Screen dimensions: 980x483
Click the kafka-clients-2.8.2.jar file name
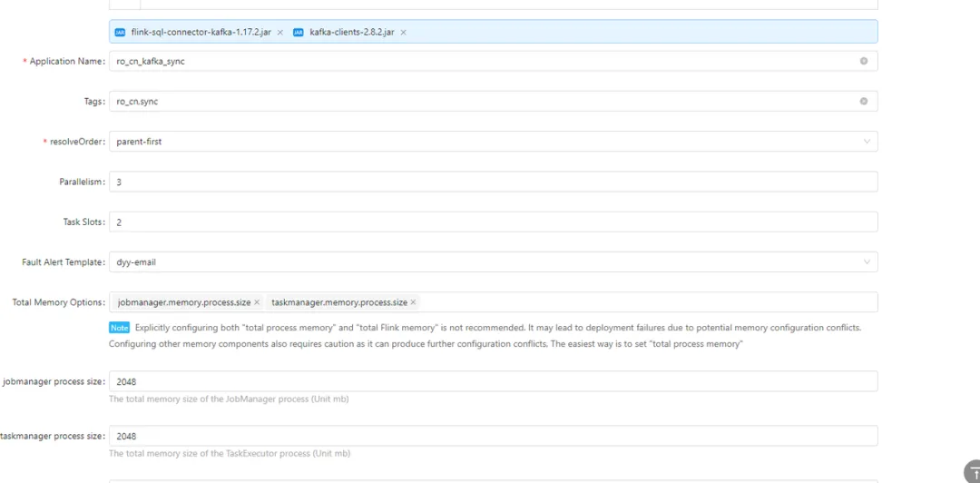pos(351,32)
